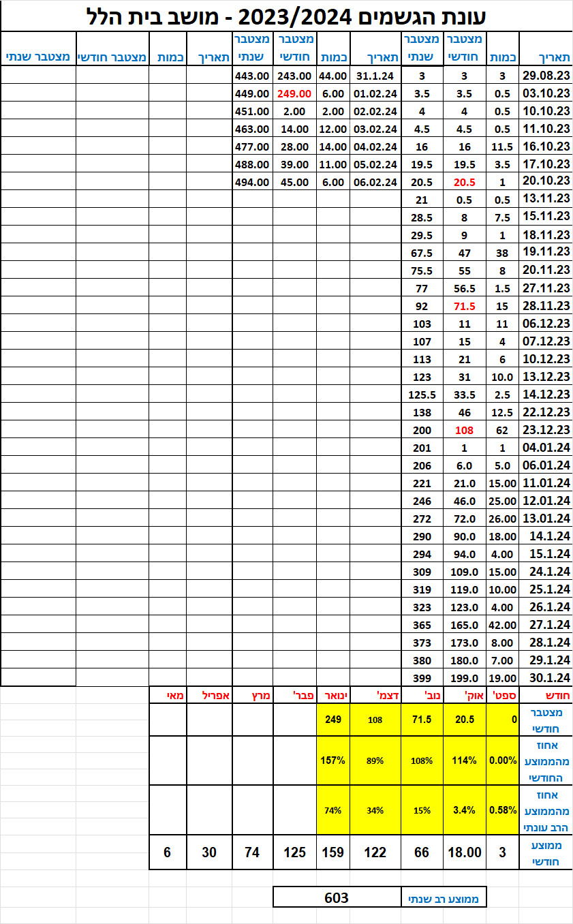Viewport: 573px width, 924px height.
Task: Click the yellow 114% cell for October
Action: [x=464, y=760]
